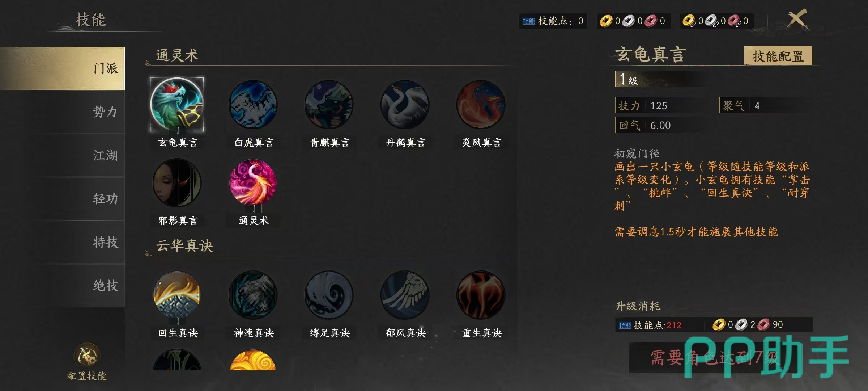Click the 技能配置 button
This screenshot has height=391, width=868.
tap(778, 56)
